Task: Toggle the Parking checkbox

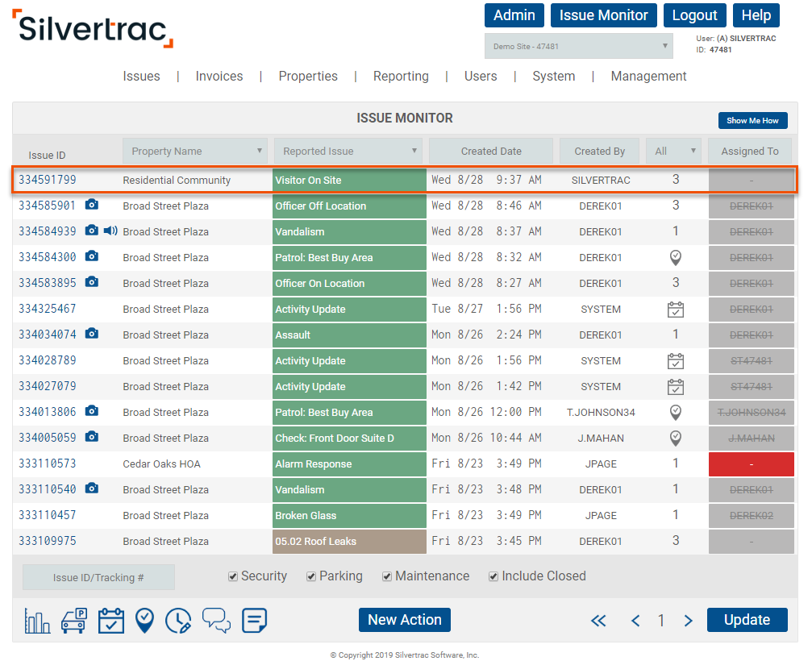Action: point(311,576)
